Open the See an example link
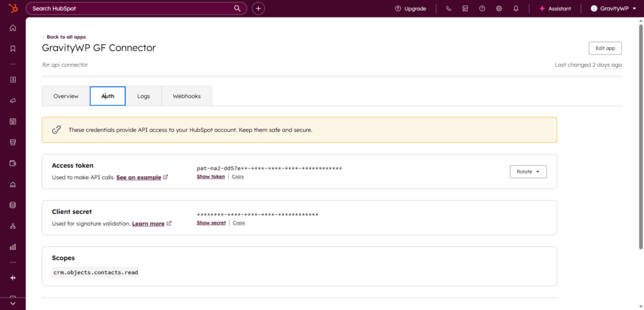Viewport: 644px width, 310px height. tap(138, 177)
